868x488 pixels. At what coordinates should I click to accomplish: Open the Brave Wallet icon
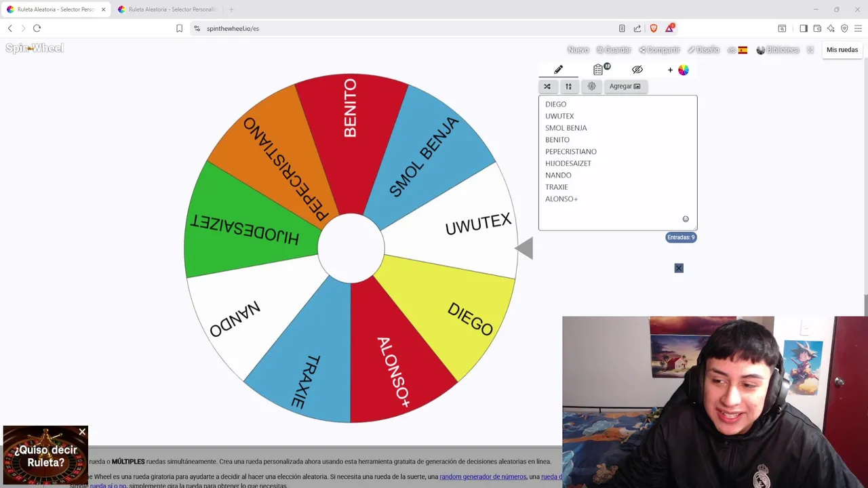(817, 28)
